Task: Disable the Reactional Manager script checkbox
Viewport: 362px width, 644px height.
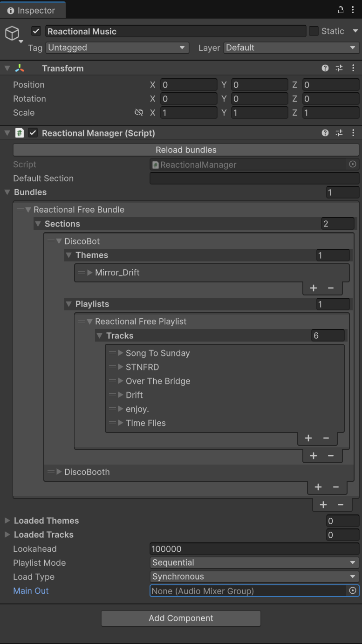Action: click(33, 133)
